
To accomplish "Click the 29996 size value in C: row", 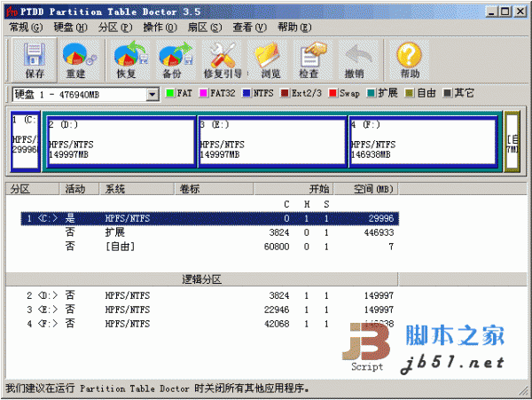I will click(381, 218).
